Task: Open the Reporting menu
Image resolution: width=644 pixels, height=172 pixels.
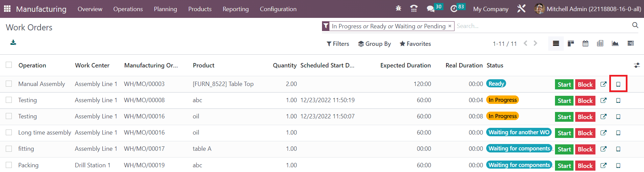Action: (x=235, y=9)
